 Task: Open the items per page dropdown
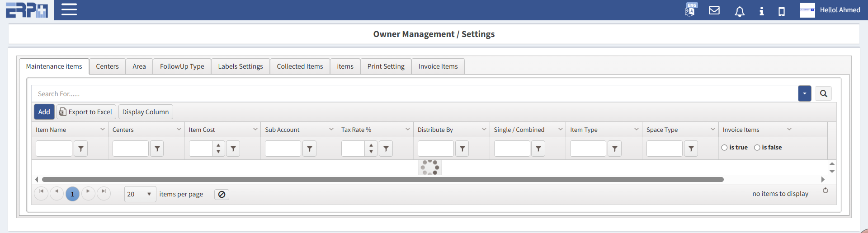click(x=149, y=194)
